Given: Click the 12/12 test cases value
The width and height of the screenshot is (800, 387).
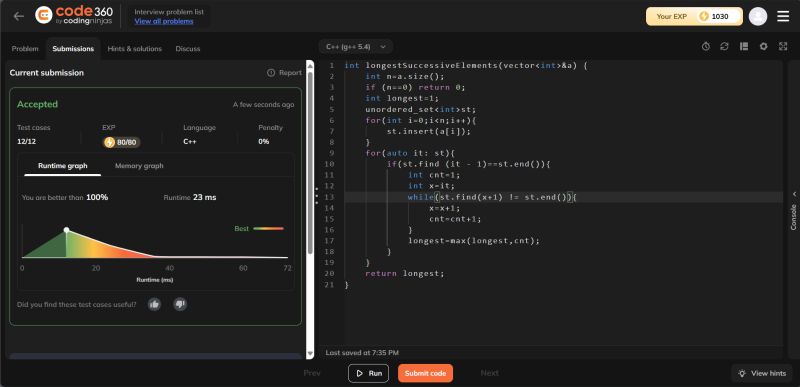Looking at the screenshot, I should point(27,142).
